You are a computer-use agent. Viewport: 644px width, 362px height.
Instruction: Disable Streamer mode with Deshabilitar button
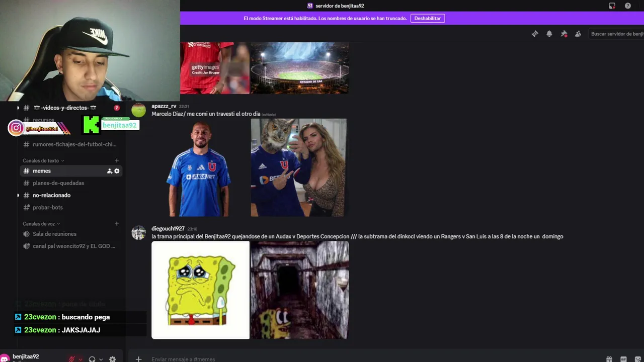click(428, 18)
